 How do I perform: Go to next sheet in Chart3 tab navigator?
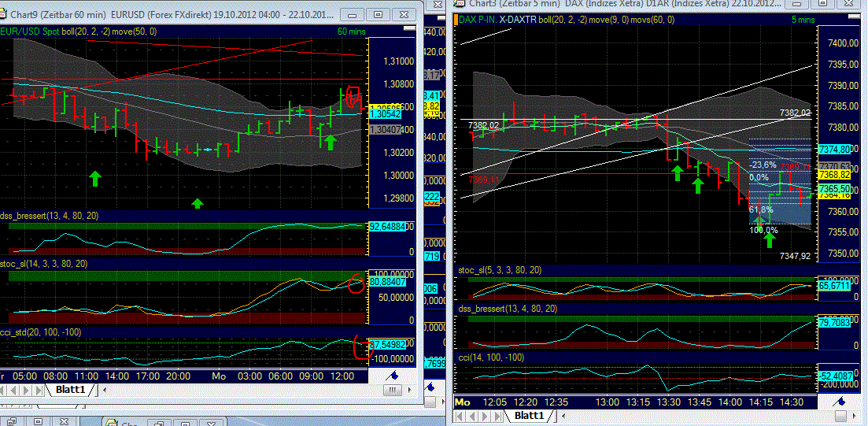[x=485, y=416]
